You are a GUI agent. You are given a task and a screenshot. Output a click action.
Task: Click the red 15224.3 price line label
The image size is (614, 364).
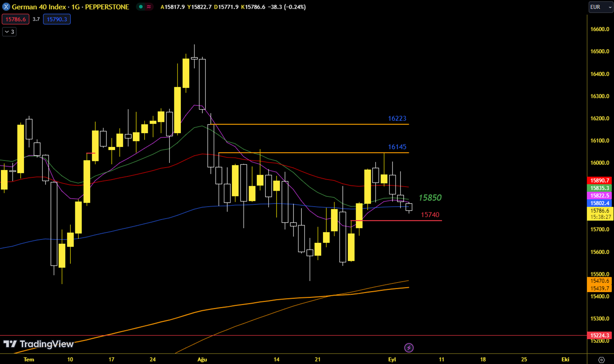pos(600,335)
